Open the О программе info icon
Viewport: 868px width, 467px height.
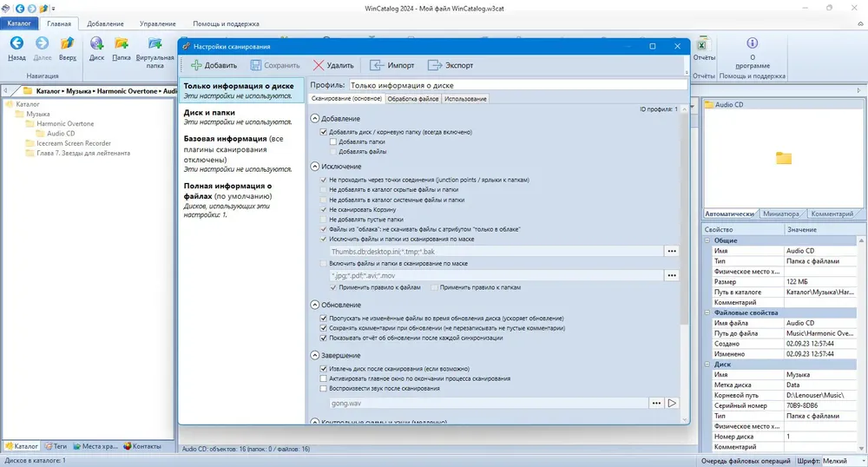[753, 43]
